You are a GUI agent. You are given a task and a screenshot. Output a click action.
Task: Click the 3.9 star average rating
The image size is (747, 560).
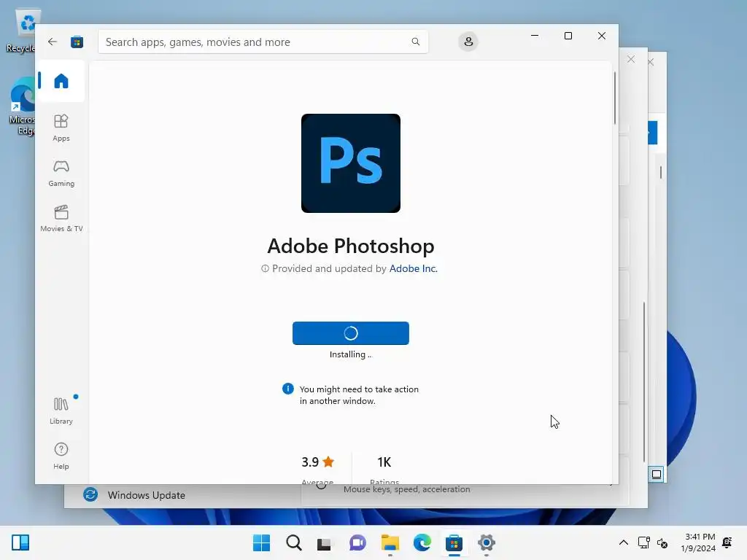point(318,462)
